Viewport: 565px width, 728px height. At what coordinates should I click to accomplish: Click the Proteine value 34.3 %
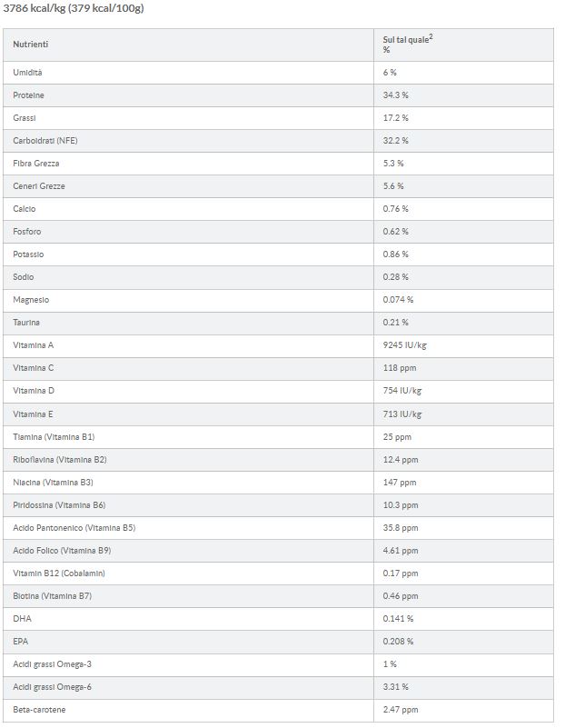point(395,95)
